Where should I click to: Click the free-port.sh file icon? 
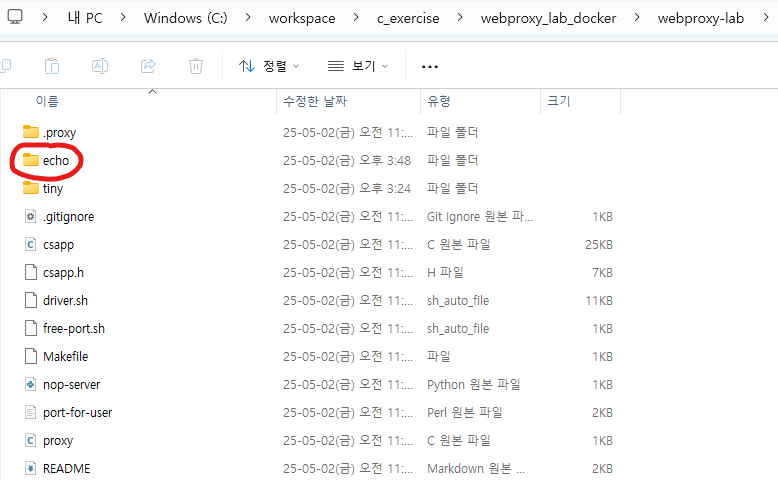31,329
